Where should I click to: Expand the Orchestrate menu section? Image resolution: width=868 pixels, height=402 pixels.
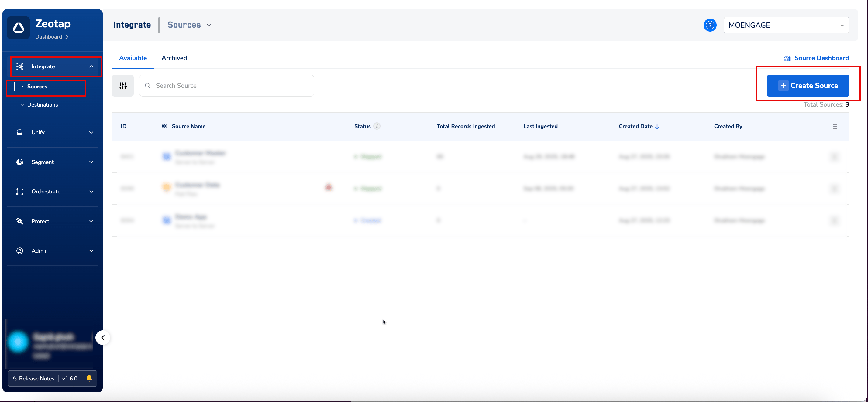(91, 192)
